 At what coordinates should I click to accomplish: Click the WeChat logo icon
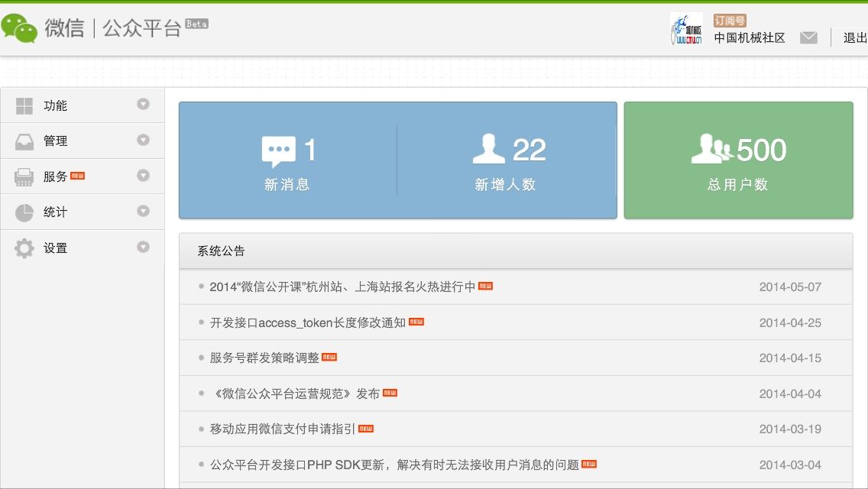[19, 28]
